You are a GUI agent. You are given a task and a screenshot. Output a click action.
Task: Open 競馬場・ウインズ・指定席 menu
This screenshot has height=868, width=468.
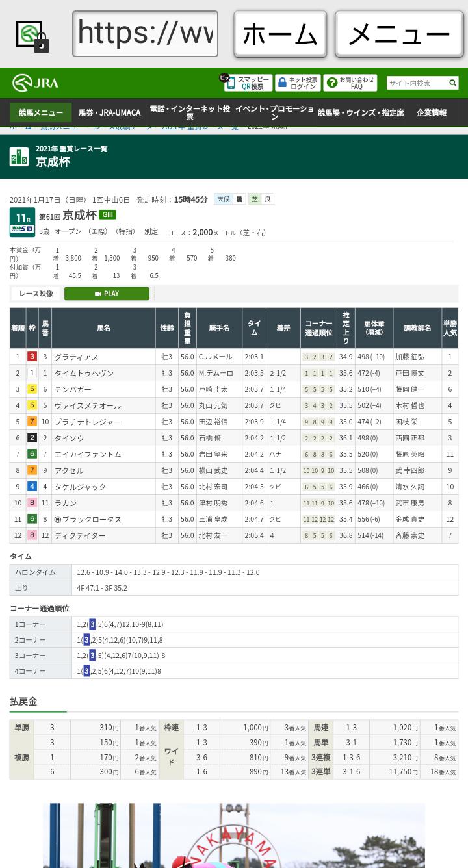pos(360,112)
